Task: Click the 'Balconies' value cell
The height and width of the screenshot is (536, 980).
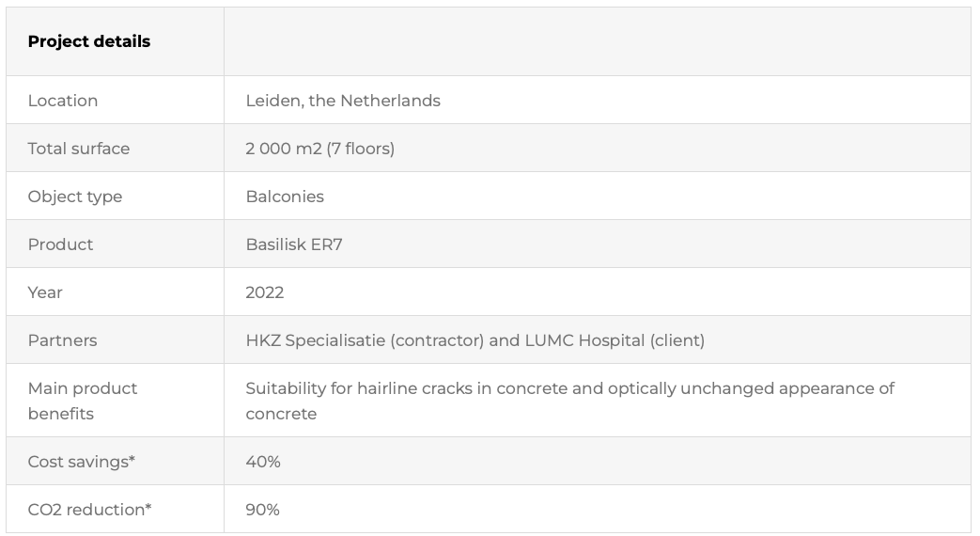Action: coord(285,197)
